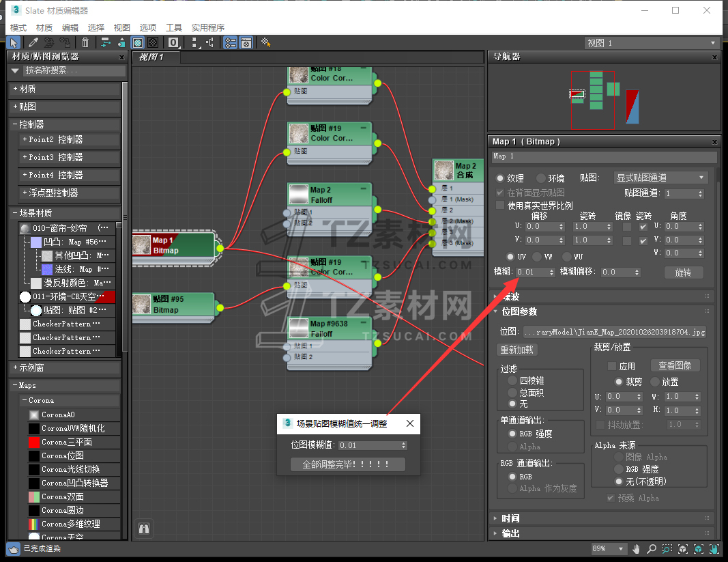
Task: Open the 工具 menu
Action: (x=174, y=28)
